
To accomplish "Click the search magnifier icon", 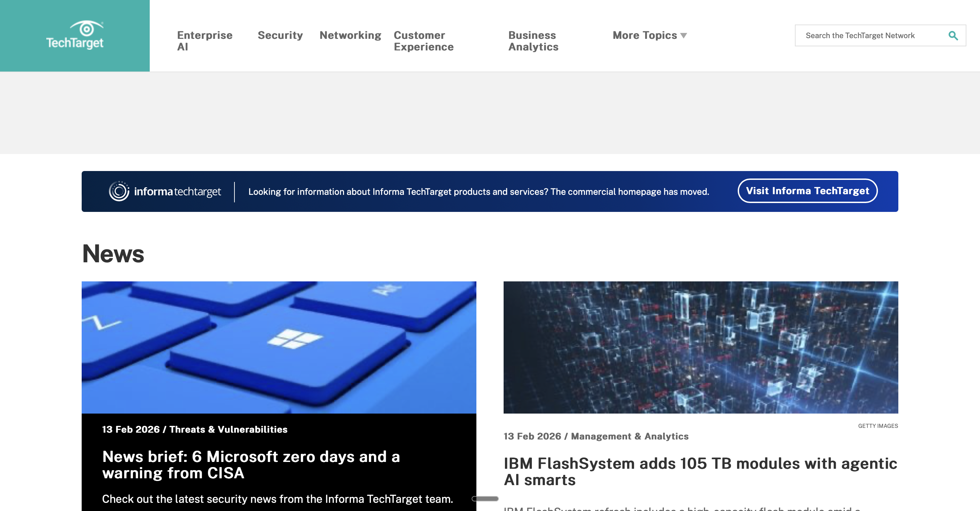I will pyautogui.click(x=953, y=35).
